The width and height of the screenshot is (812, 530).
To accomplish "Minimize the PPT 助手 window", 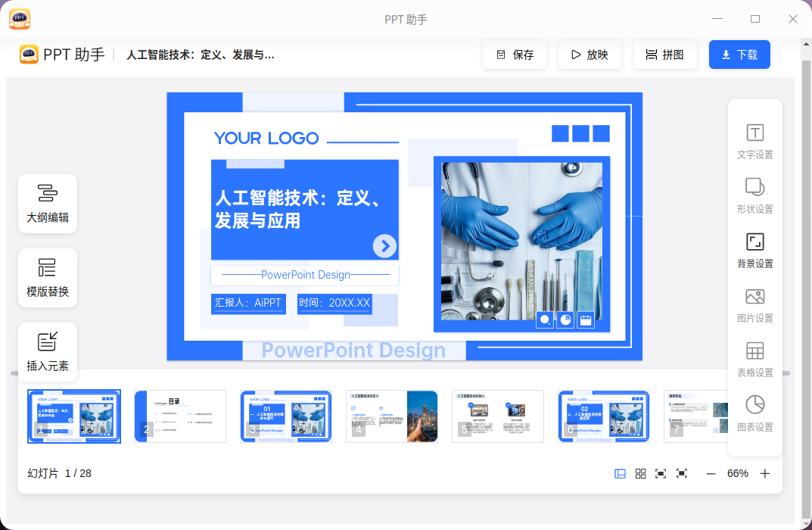I will click(717, 19).
